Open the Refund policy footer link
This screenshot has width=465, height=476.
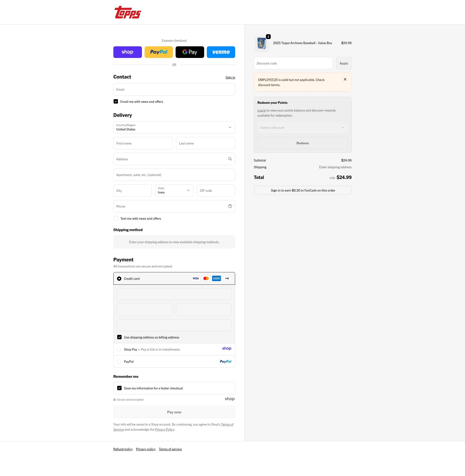[123, 449]
